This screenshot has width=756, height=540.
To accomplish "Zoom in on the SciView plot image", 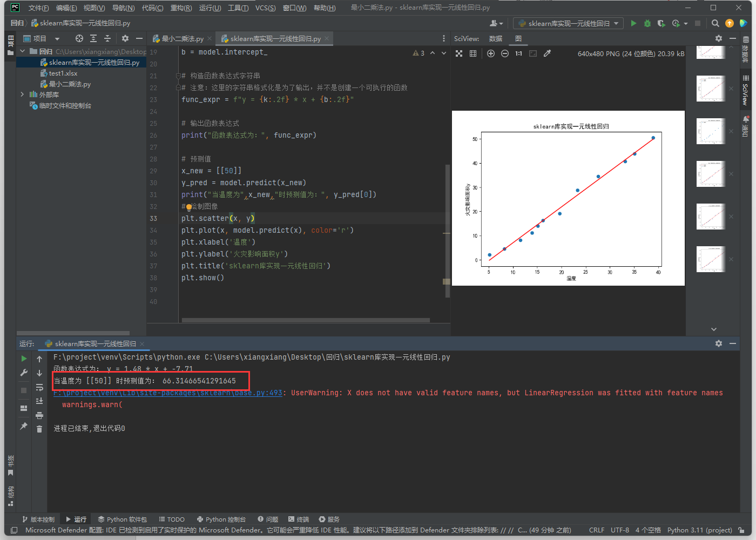I will 490,53.
